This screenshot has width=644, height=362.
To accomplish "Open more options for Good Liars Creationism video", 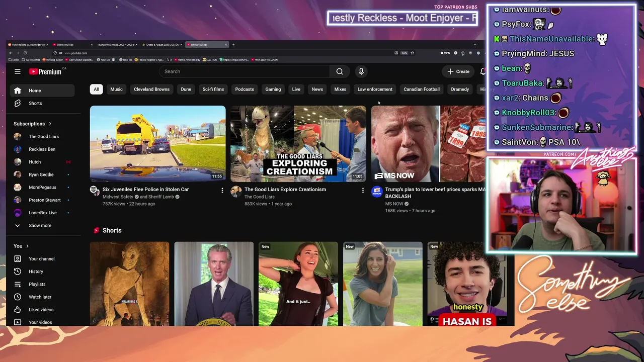I will (x=363, y=190).
